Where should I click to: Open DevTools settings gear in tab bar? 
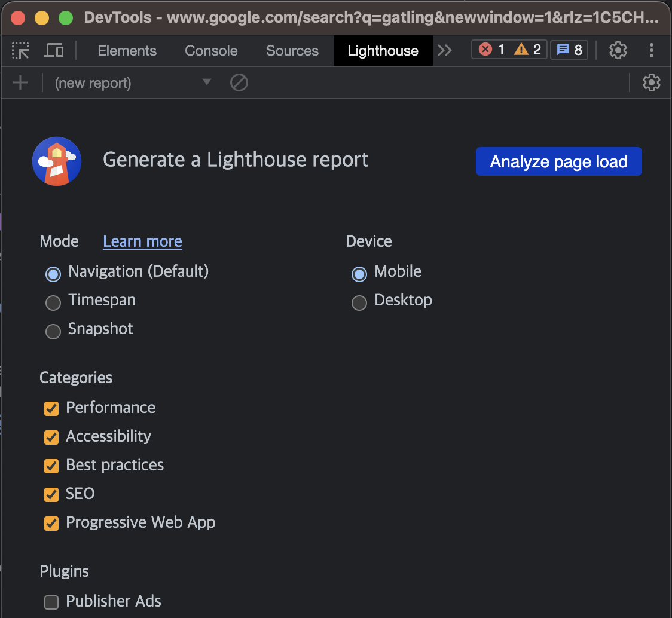tap(618, 51)
